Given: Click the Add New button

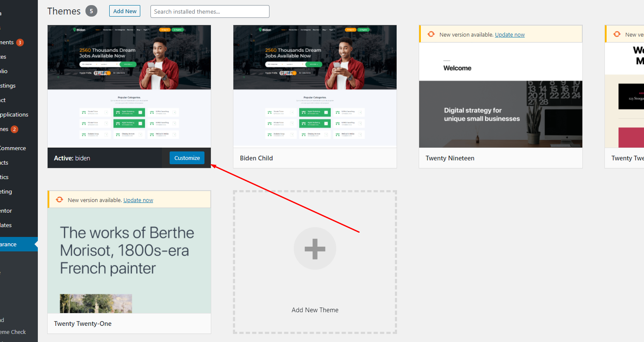Looking at the screenshot, I should tap(125, 11).
